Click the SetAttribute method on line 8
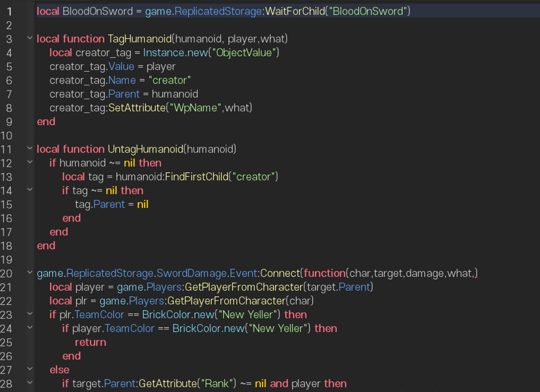This screenshot has height=392, width=540. [137, 107]
